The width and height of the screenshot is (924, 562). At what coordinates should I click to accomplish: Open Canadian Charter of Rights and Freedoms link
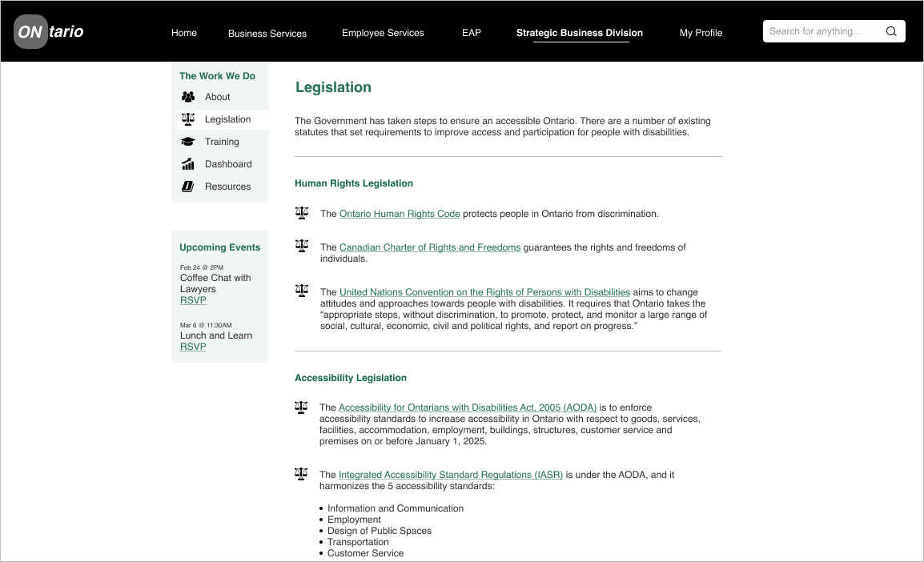430,247
